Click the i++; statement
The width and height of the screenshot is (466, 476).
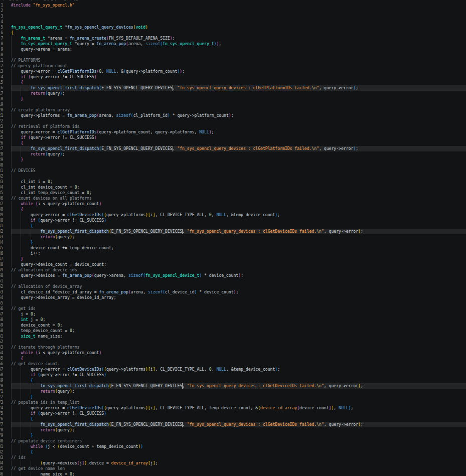pyautogui.click(x=35, y=253)
